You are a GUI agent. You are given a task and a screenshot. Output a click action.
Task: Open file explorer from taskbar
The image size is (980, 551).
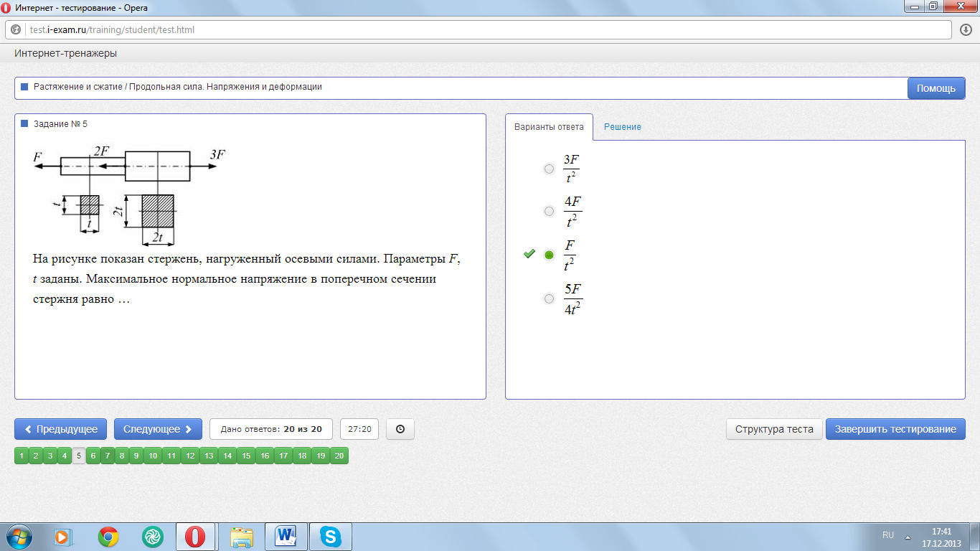[x=242, y=537]
